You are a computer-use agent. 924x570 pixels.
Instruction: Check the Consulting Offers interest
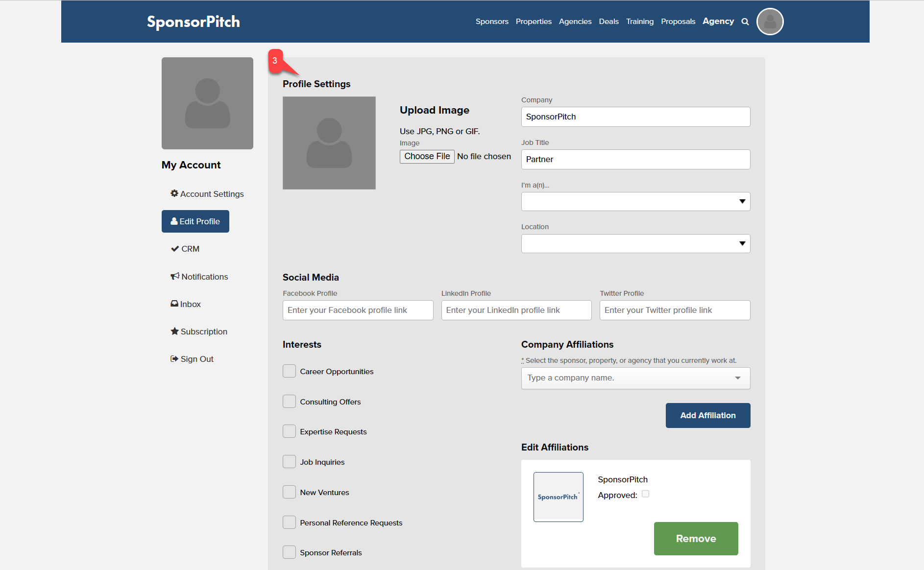coord(289,402)
